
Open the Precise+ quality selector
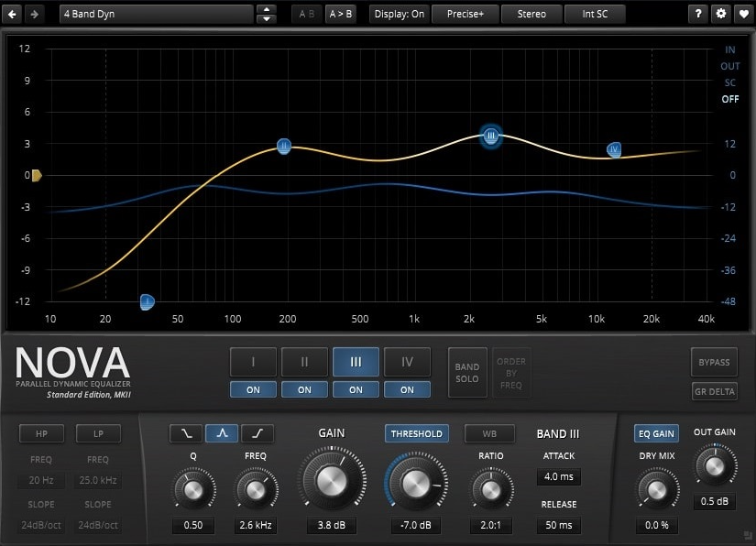[465, 14]
